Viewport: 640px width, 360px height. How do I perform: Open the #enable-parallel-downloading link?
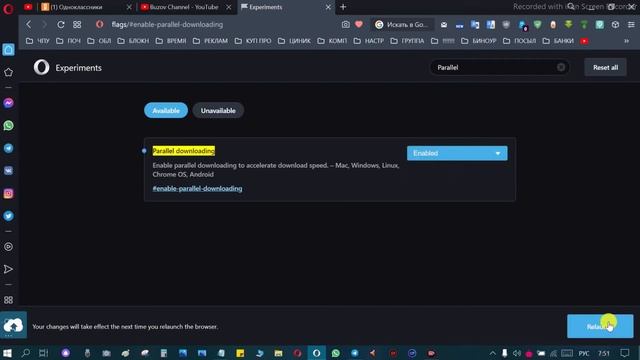(x=197, y=189)
